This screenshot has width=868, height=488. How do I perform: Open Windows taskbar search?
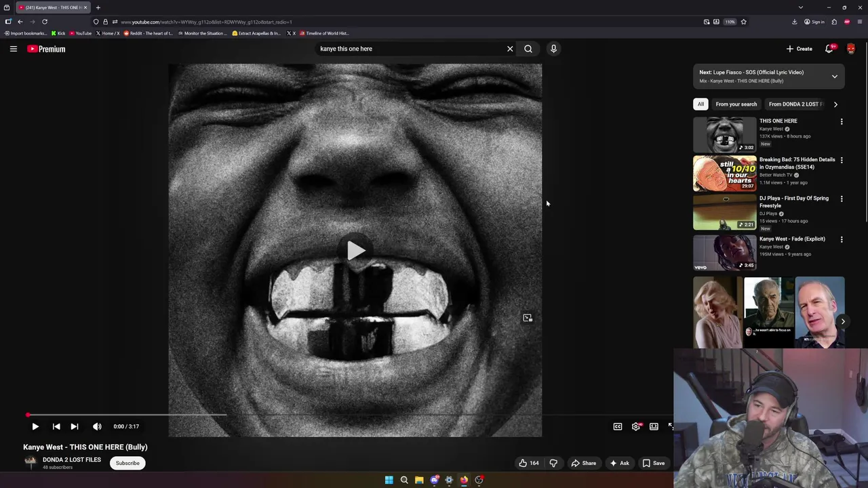click(x=404, y=480)
